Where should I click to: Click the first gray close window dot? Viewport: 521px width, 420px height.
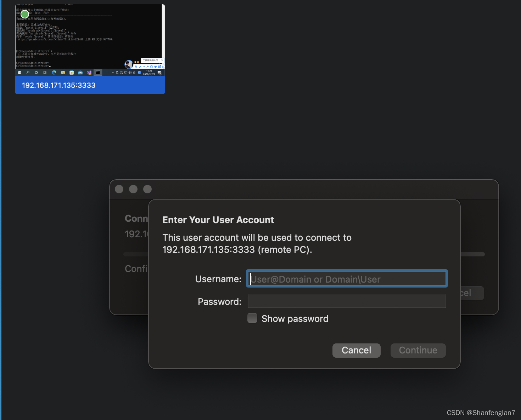[x=119, y=189]
